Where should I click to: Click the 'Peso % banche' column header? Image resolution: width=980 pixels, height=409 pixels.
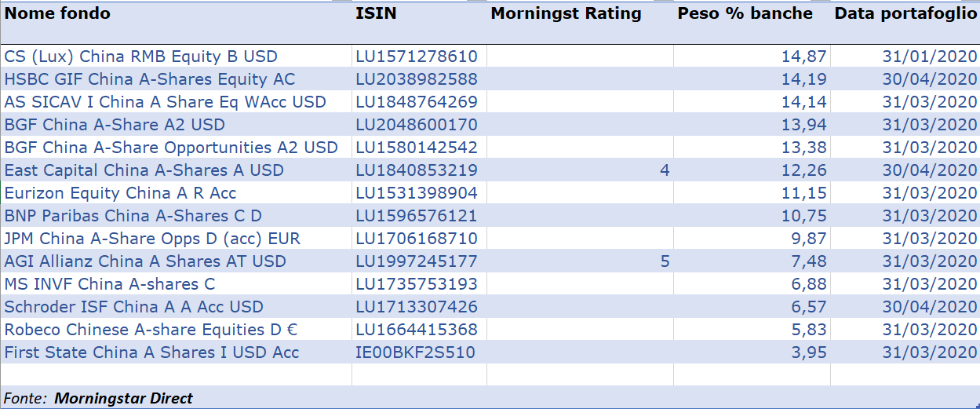click(745, 13)
